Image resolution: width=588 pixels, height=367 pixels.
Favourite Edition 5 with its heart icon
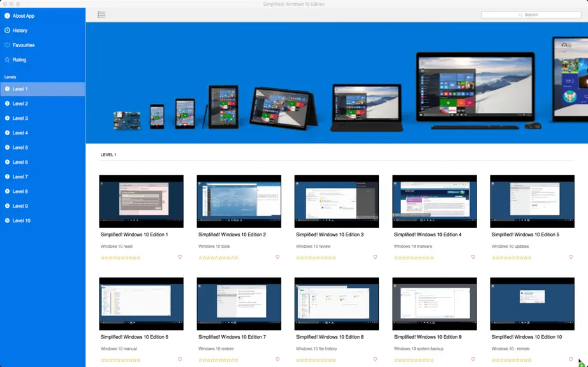pos(571,257)
